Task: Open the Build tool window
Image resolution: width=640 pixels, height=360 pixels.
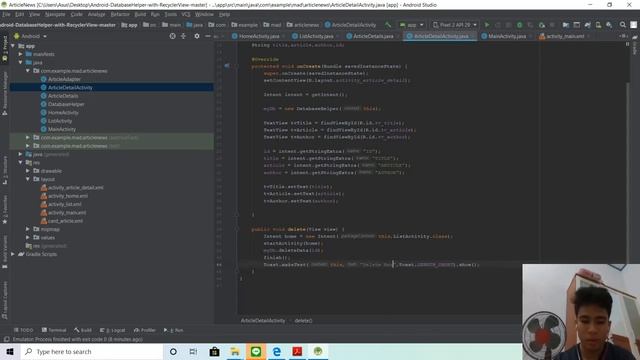Action: coord(83,330)
